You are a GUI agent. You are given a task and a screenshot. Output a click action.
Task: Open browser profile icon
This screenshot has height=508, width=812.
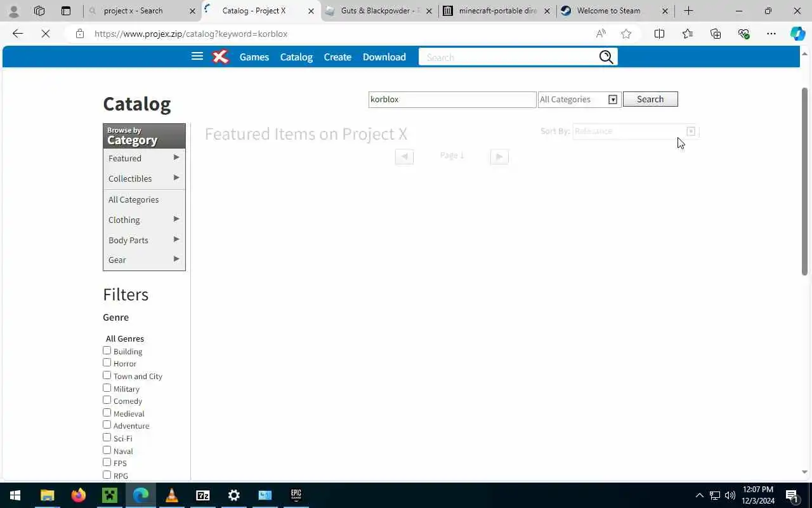(14, 11)
